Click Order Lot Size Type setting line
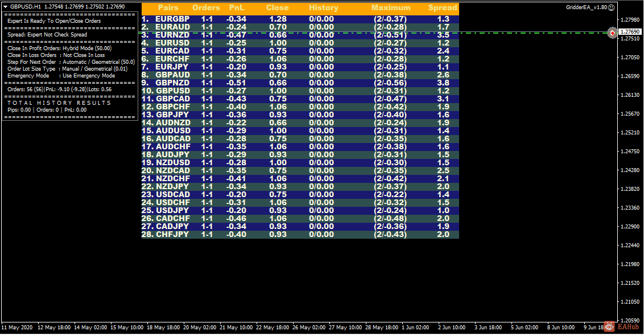This screenshot has height=335, width=644. 67,69
